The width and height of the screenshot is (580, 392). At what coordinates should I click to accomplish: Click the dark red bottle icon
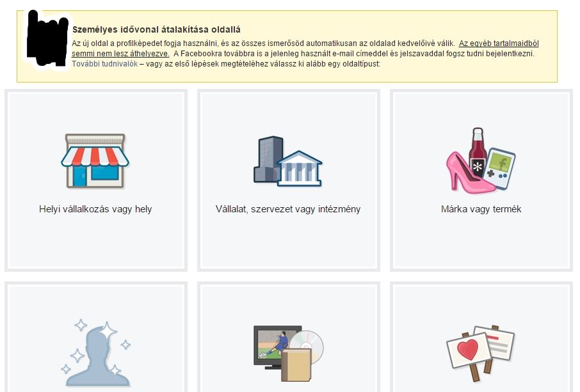click(478, 153)
